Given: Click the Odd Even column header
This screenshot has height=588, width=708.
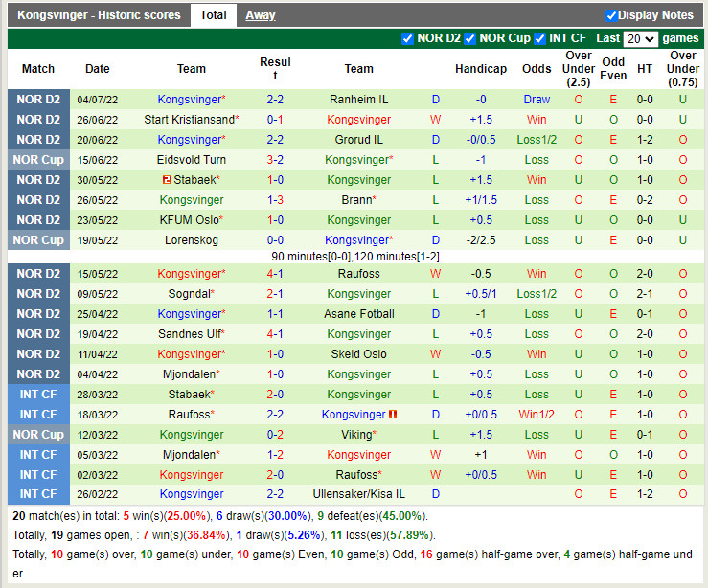Looking at the screenshot, I should point(613,69).
